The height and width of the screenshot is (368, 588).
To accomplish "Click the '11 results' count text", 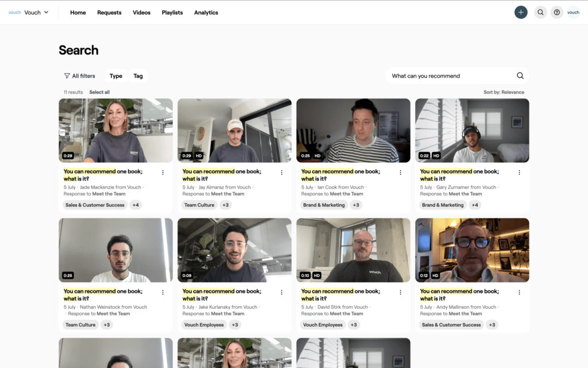I will (x=73, y=92).
